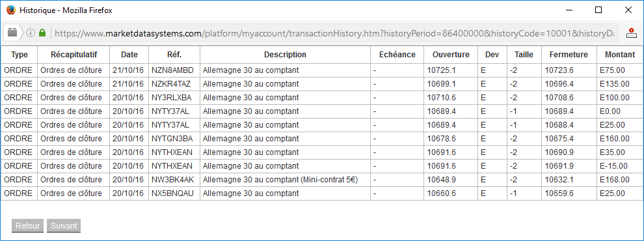Click the Taille column header

524,55
